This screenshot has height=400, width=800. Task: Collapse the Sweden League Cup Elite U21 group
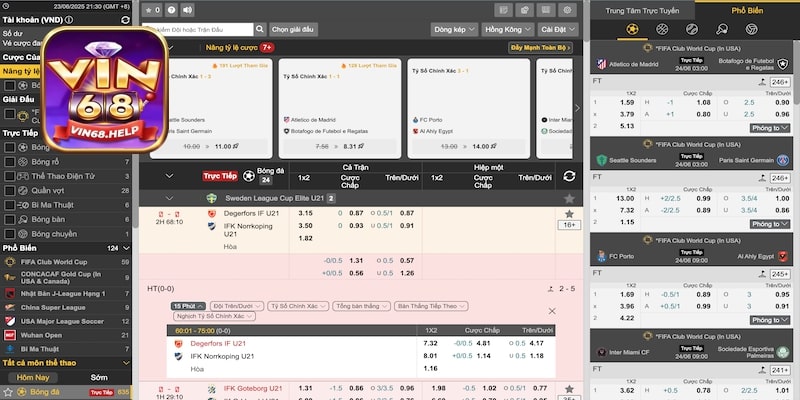(x=169, y=198)
